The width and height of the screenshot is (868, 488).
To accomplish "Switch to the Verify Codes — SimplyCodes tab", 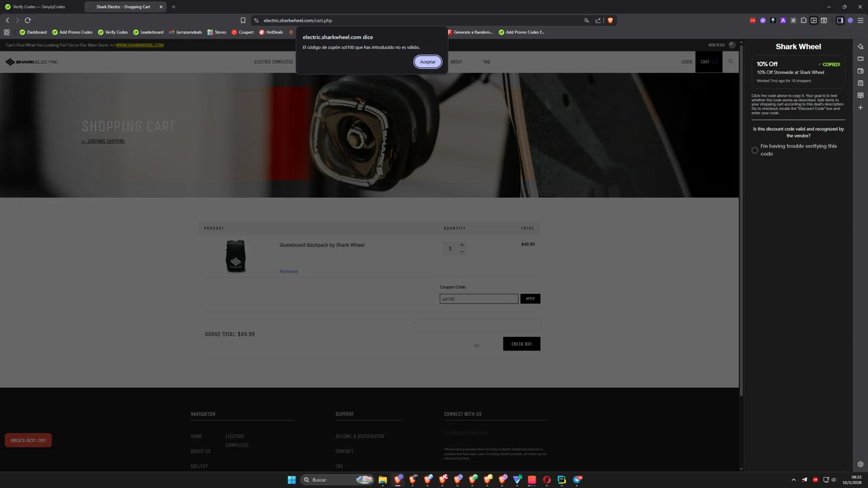I will 41,7.
